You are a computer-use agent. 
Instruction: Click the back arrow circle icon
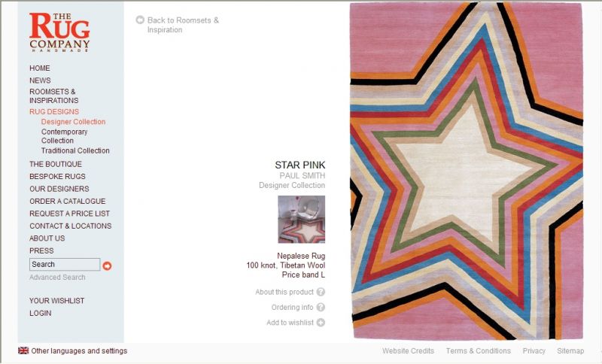pos(140,20)
